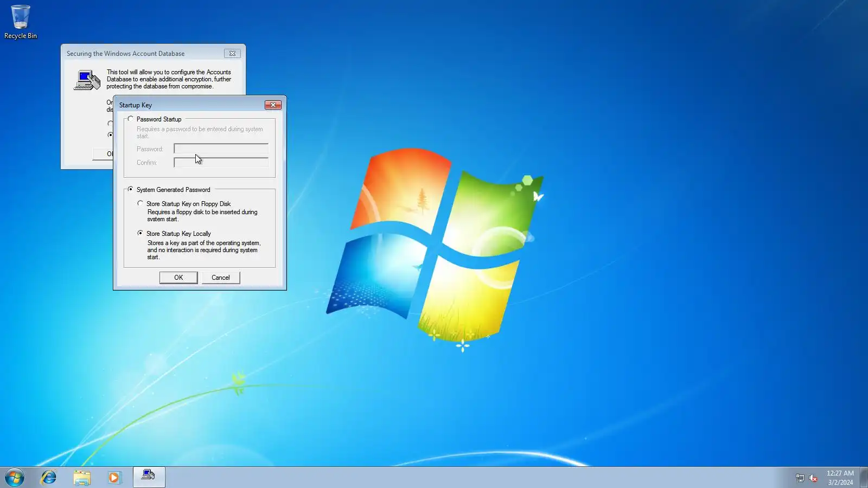This screenshot has width=868, height=488.
Task: Choose Store Startup Key Locally
Action: [140, 233]
